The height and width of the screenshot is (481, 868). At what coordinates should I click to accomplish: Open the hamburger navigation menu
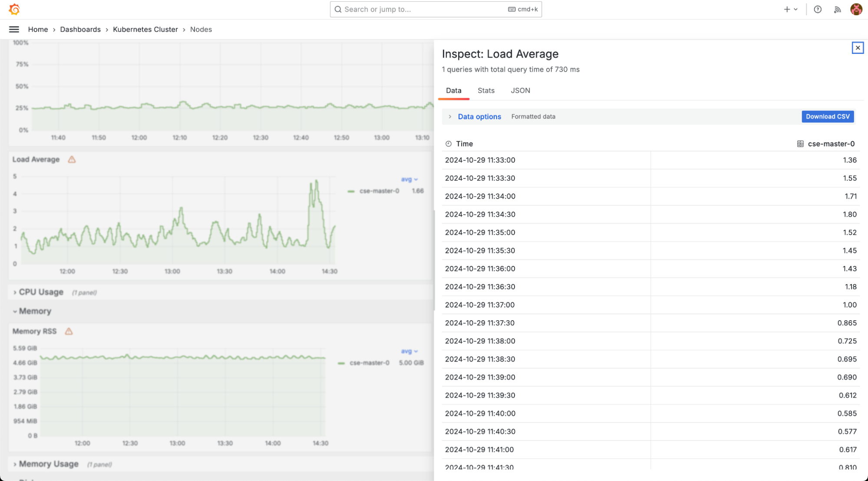coord(14,29)
